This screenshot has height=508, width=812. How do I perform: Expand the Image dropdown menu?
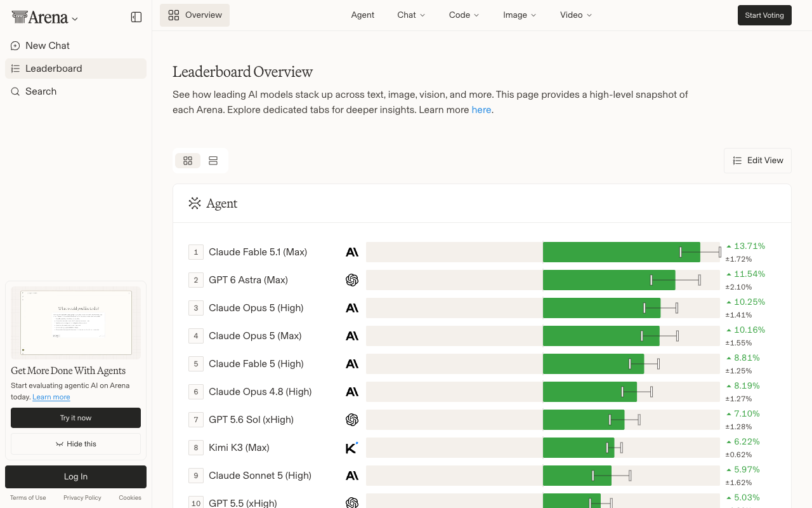(x=520, y=15)
